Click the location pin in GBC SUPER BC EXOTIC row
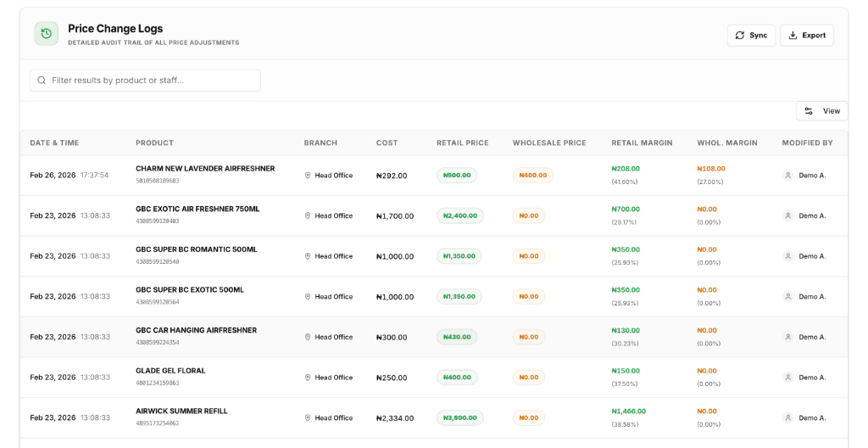 pos(308,297)
